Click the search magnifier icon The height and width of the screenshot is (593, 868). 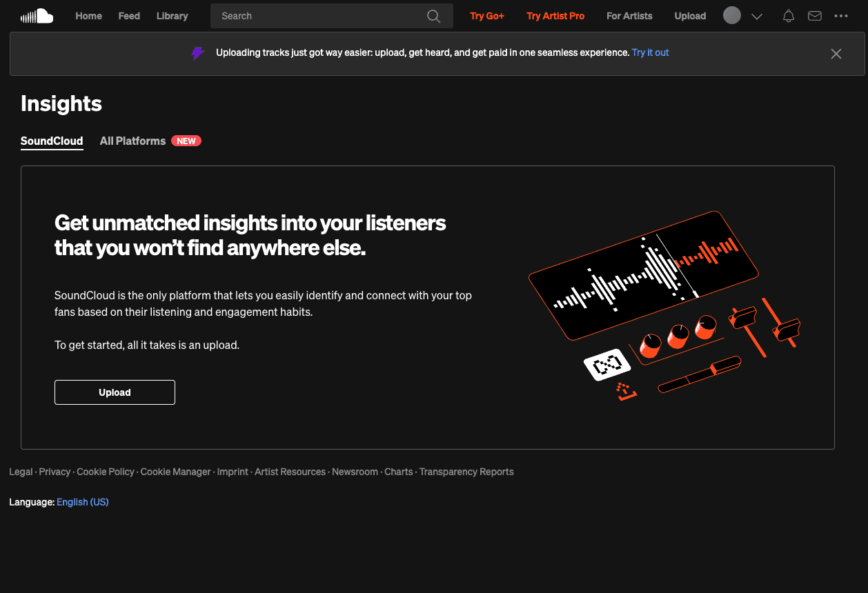coord(433,16)
